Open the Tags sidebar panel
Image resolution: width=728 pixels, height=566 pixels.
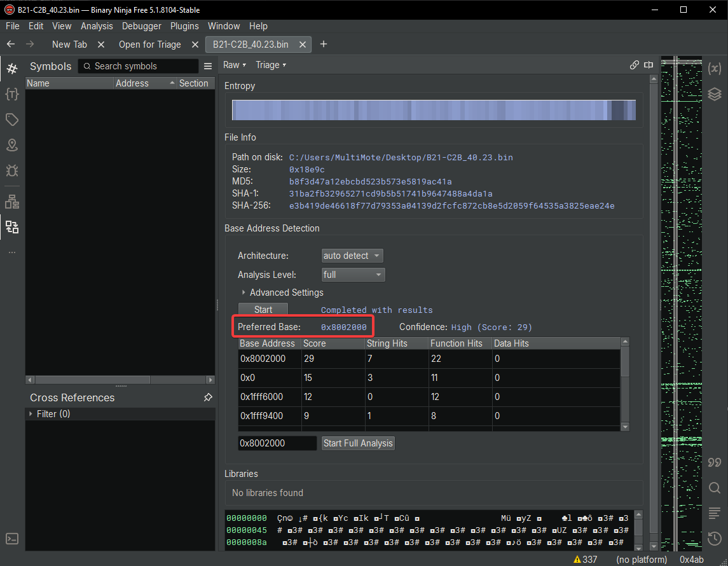click(x=12, y=120)
